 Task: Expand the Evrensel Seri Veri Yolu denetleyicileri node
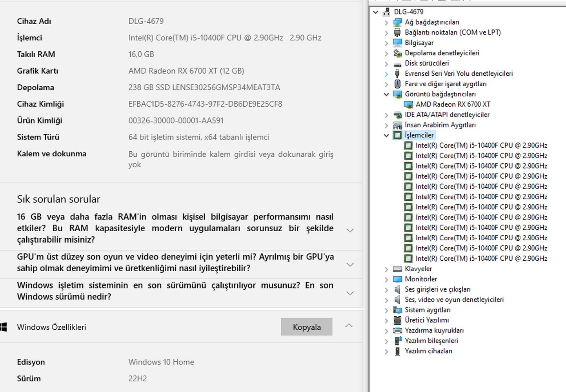[x=386, y=74]
